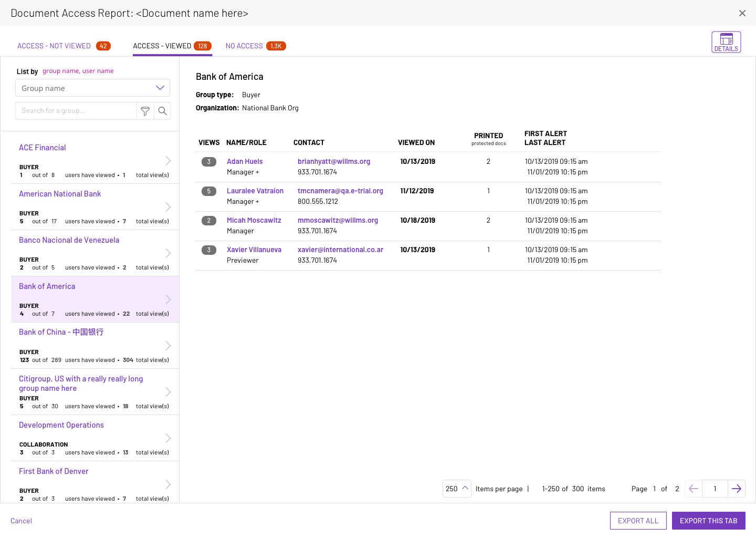756x538 pixels.
Task: Click the Export This Tab button
Action: (708, 521)
